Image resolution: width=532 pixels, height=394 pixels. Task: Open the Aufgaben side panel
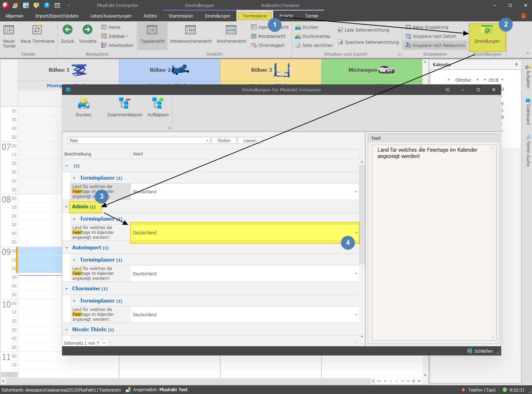tap(528, 77)
